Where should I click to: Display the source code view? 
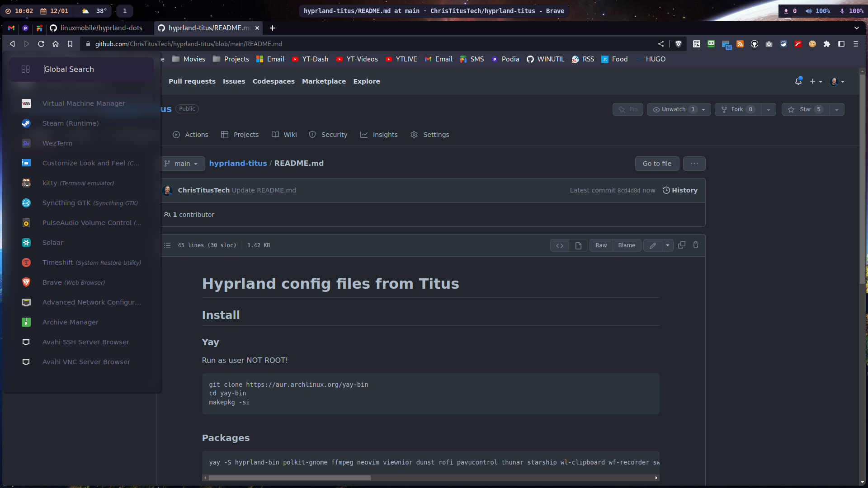(x=560, y=245)
